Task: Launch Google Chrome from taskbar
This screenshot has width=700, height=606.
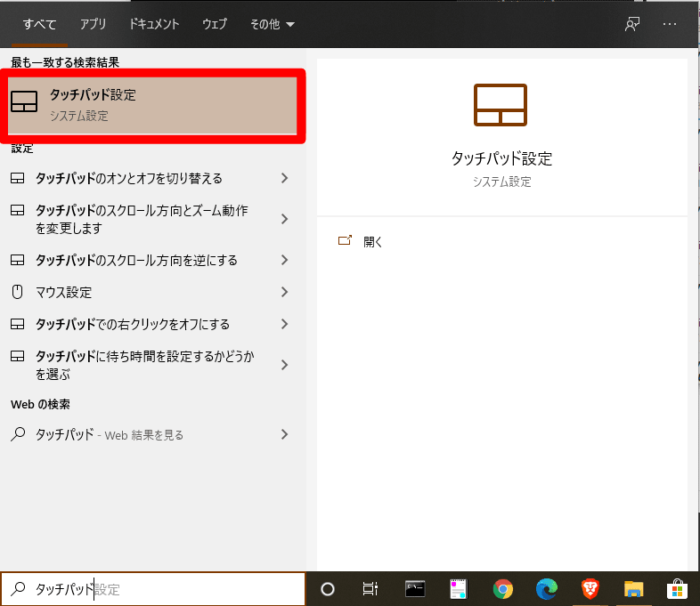Action: coord(502,589)
